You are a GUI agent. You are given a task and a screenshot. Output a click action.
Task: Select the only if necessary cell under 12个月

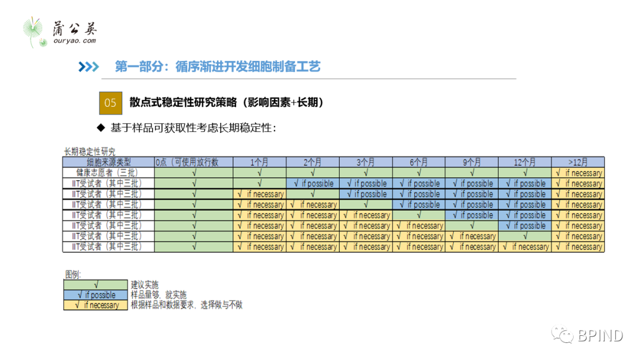coord(525,246)
